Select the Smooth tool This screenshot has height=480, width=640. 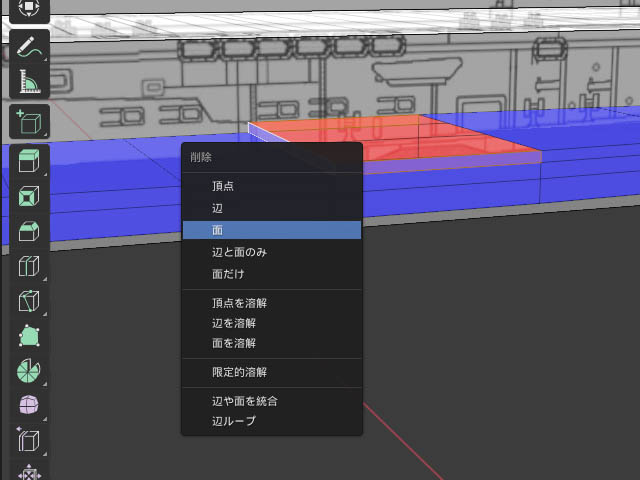pos(29,406)
